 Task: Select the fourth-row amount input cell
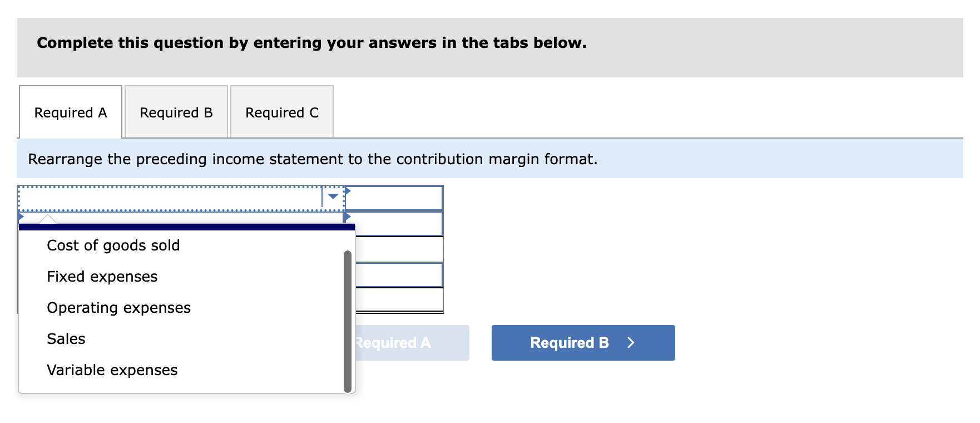coord(399,275)
